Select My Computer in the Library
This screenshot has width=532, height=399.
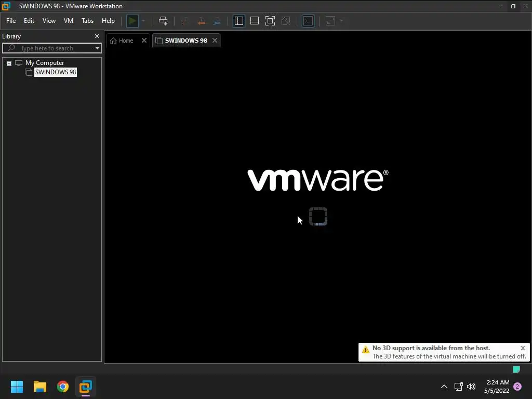tap(45, 63)
